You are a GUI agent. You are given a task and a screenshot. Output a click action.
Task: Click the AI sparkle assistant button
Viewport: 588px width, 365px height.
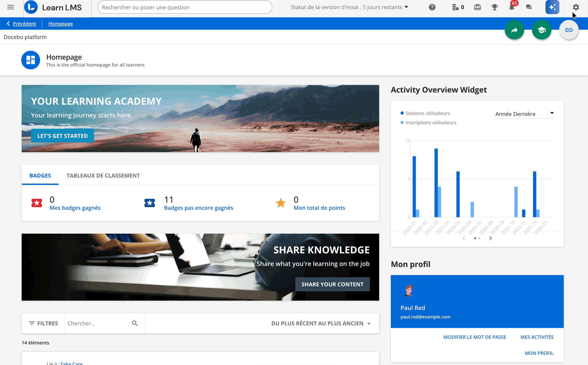click(552, 7)
